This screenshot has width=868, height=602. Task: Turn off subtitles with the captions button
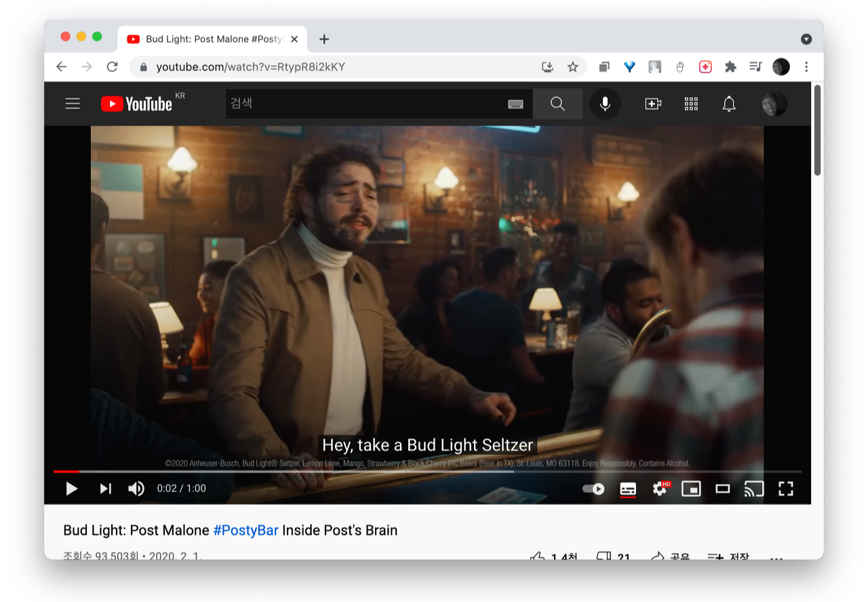click(x=628, y=488)
